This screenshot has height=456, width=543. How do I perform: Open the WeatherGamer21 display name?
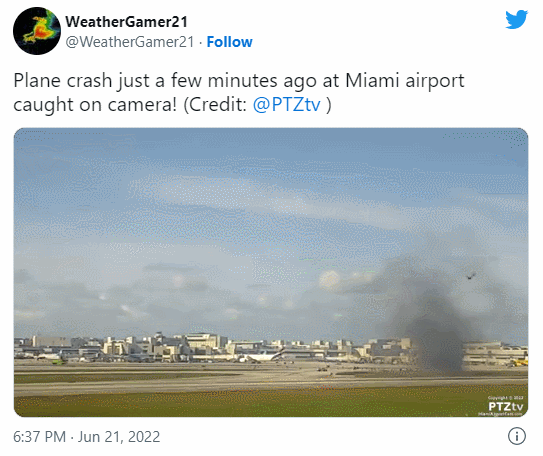127,22
